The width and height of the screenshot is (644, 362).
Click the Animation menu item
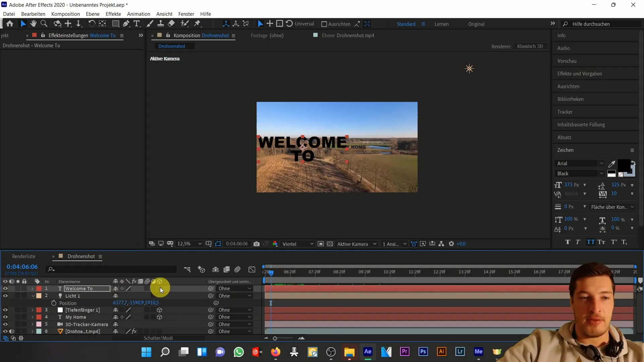(x=139, y=14)
